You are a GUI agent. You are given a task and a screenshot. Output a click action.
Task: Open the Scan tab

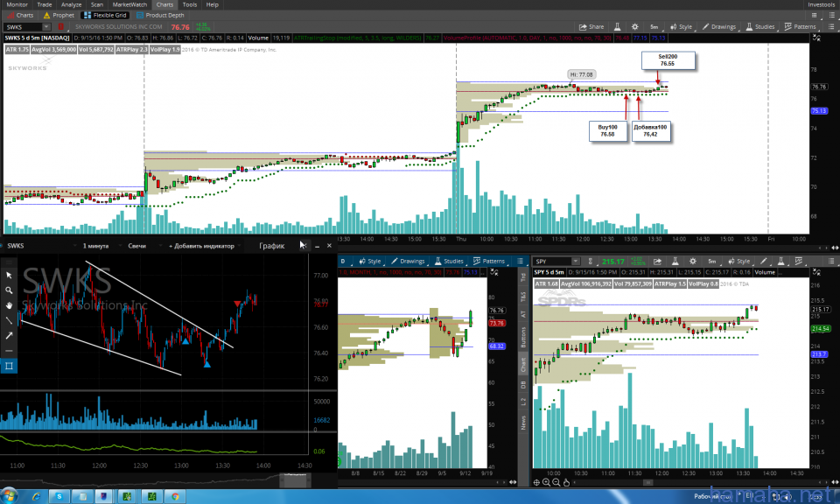pos(97,4)
